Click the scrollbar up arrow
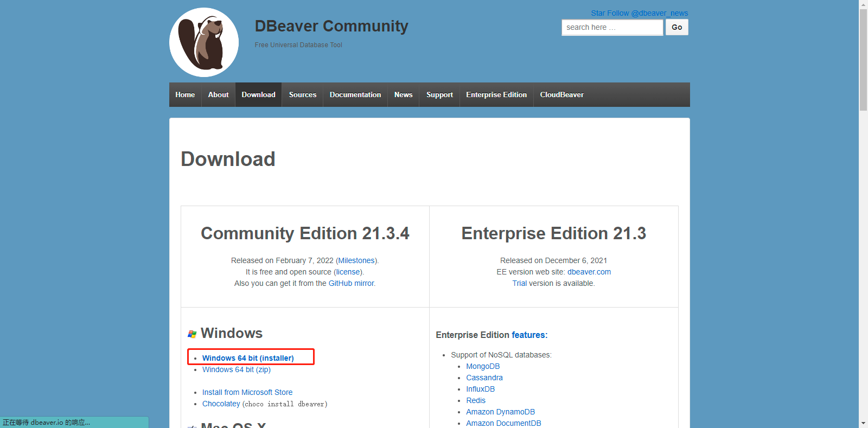 [x=863, y=4]
